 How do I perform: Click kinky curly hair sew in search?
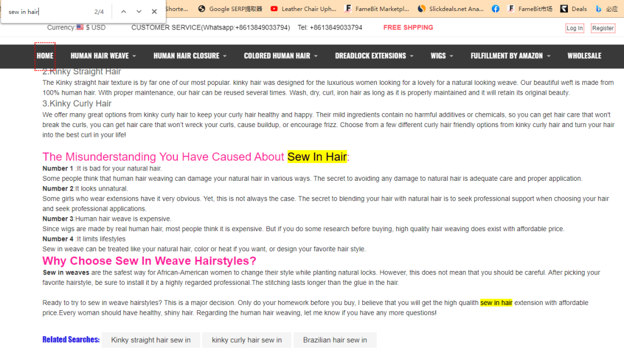pyautogui.click(x=247, y=340)
